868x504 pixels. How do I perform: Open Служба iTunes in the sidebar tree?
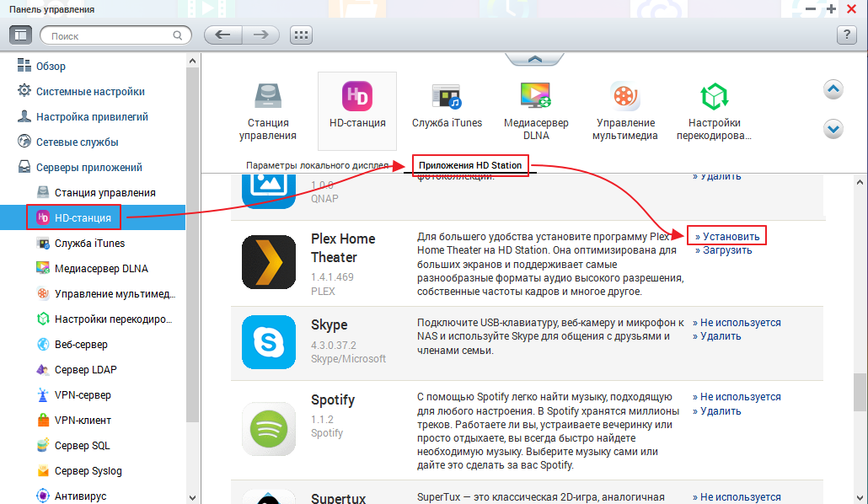point(89,243)
